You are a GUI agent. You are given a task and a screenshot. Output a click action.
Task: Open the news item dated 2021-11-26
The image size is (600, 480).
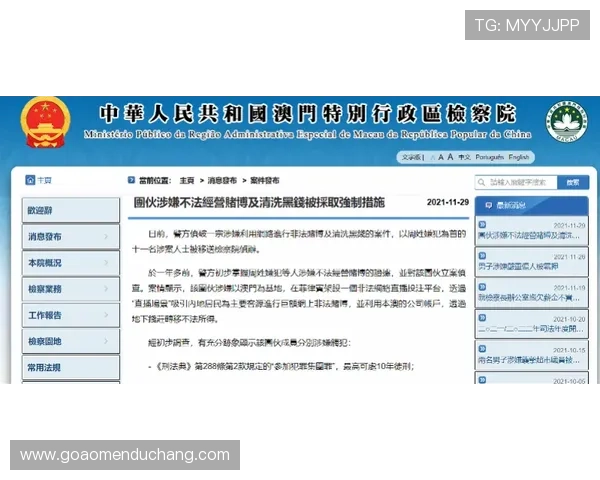tap(532, 262)
